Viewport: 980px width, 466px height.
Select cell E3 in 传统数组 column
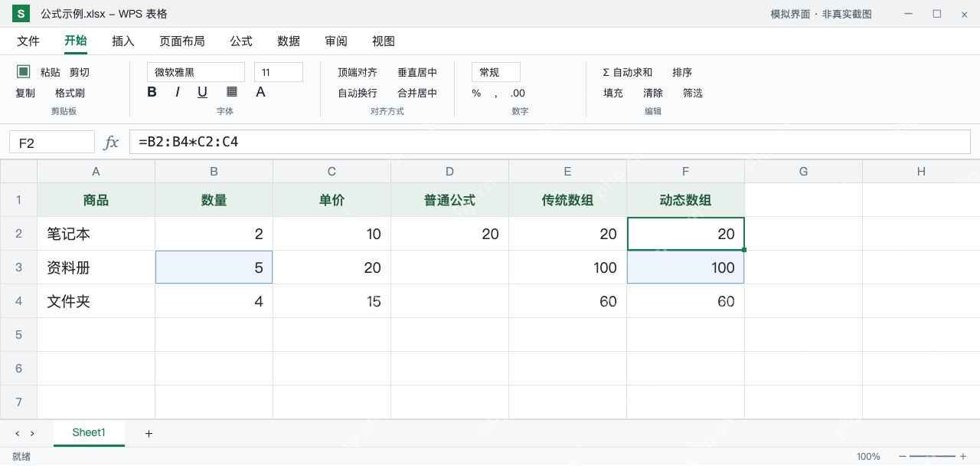click(x=568, y=267)
